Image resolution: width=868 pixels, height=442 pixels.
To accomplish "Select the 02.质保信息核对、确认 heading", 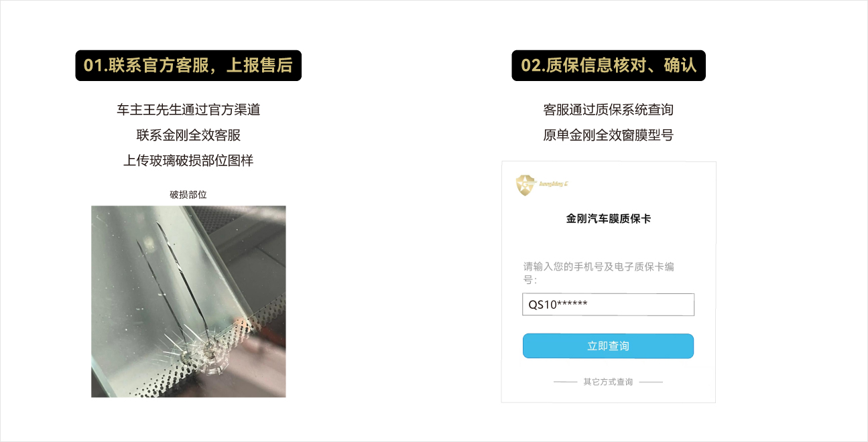I will (609, 66).
